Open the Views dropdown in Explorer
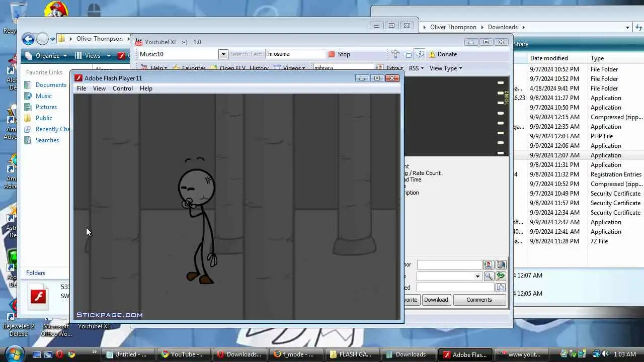The height and width of the screenshot is (362, 644). pyautogui.click(x=94, y=56)
